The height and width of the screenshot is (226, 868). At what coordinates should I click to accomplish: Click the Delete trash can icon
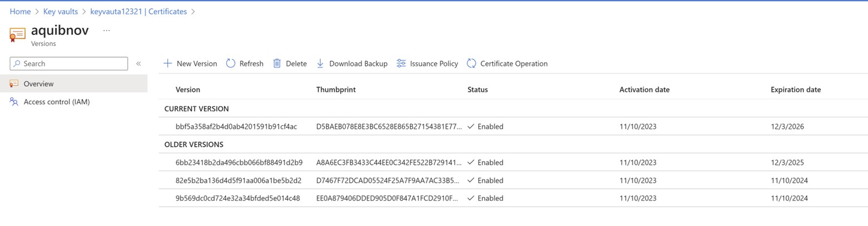pos(277,63)
